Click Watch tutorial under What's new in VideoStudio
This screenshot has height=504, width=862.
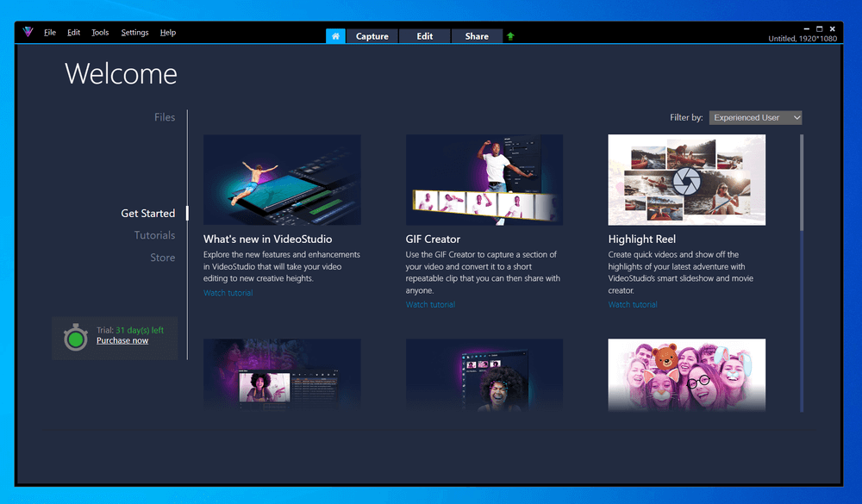(228, 293)
